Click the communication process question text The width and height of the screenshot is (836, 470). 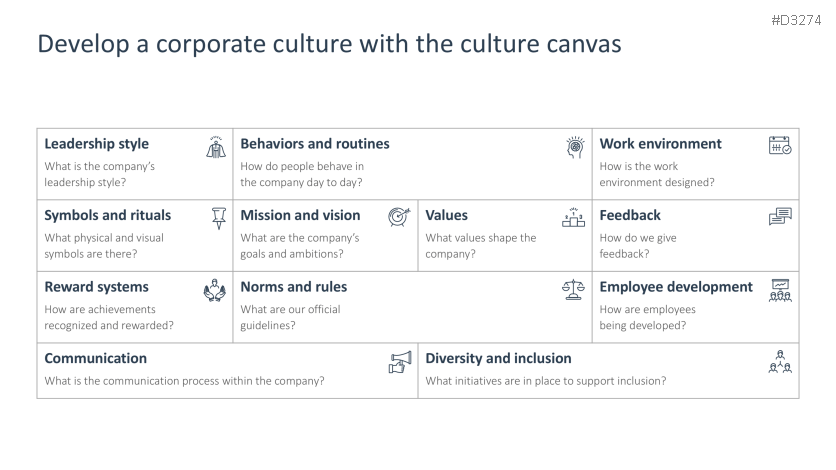184,381
